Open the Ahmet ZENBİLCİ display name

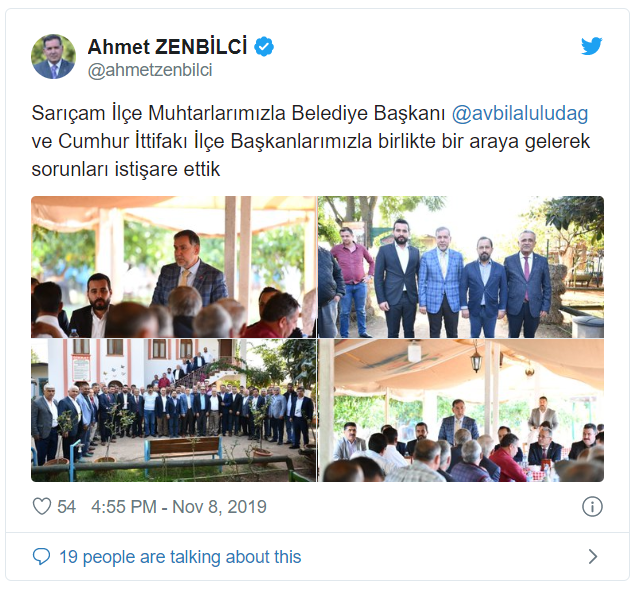click(167, 46)
